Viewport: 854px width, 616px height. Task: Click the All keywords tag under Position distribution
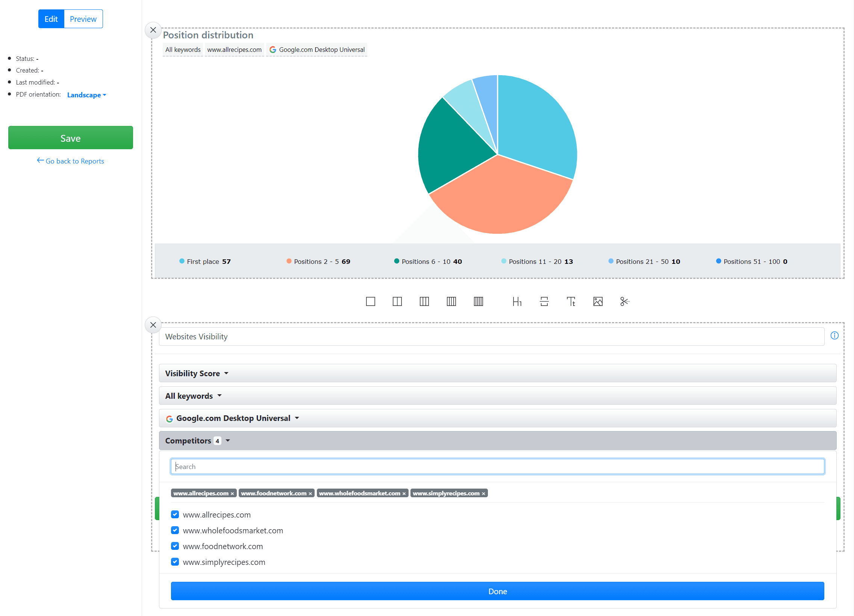click(183, 50)
